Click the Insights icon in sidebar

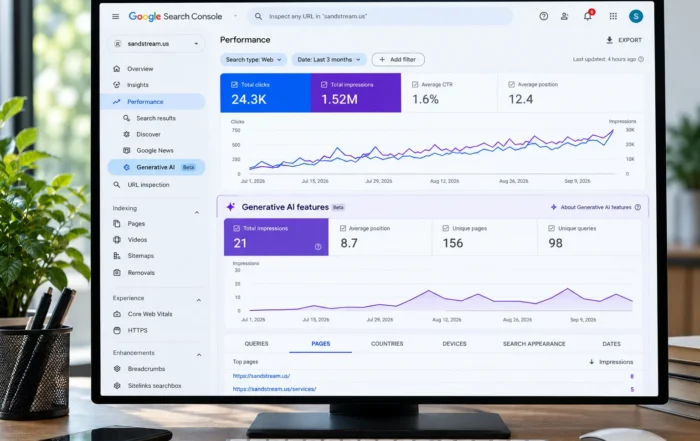click(x=117, y=85)
